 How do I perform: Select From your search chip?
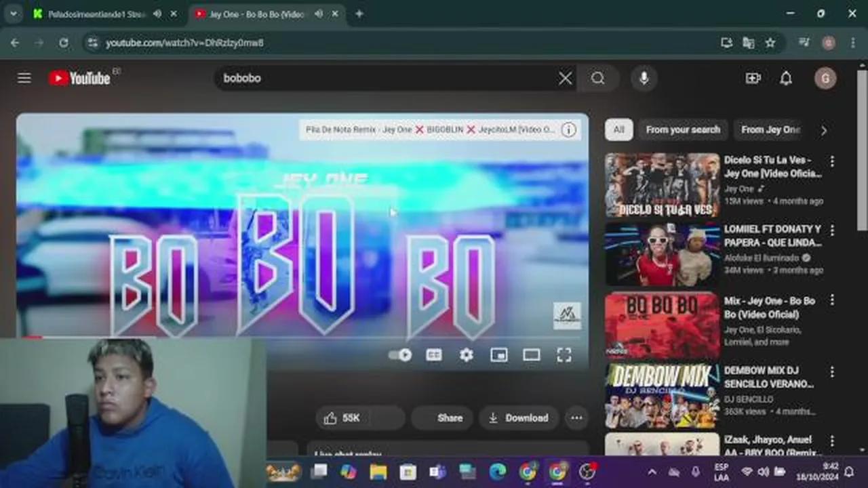click(683, 129)
